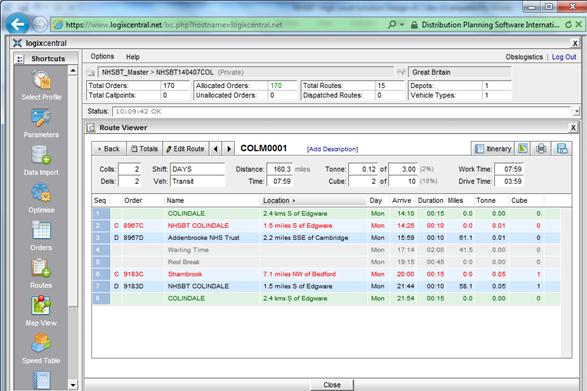Image resolution: width=587 pixels, height=391 pixels.
Task: Click the Obslogistics user link
Action: (x=524, y=57)
